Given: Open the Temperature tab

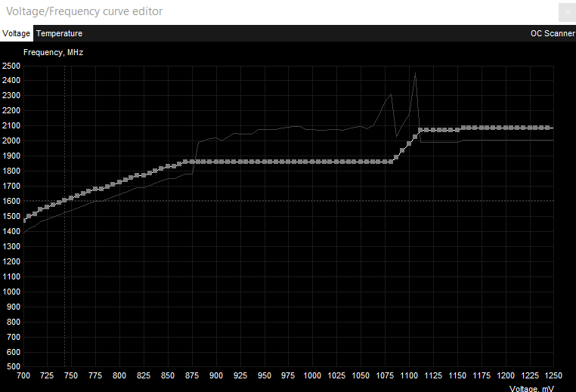Looking at the screenshot, I should [x=59, y=33].
